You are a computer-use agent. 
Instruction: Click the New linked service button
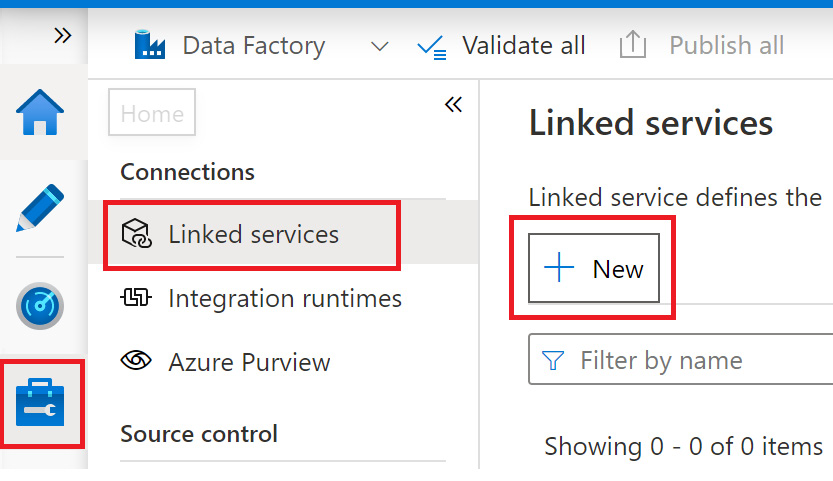(x=594, y=268)
